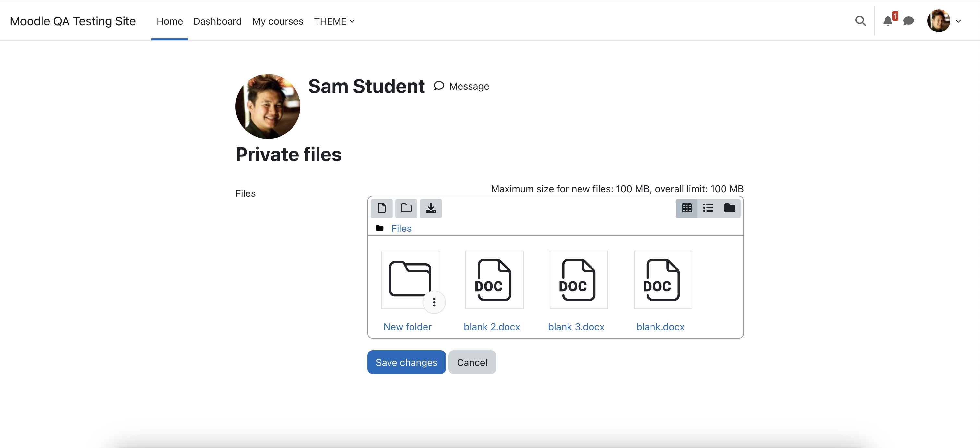Switch to file list details view
980x448 pixels.
(x=708, y=208)
